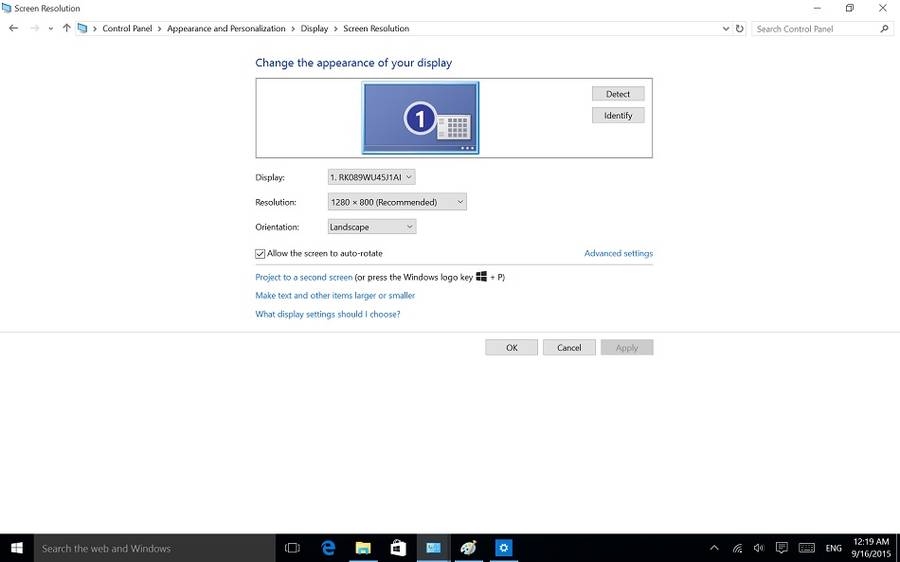Open Task View from the taskbar
The width and height of the screenshot is (900, 562).
click(x=292, y=548)
